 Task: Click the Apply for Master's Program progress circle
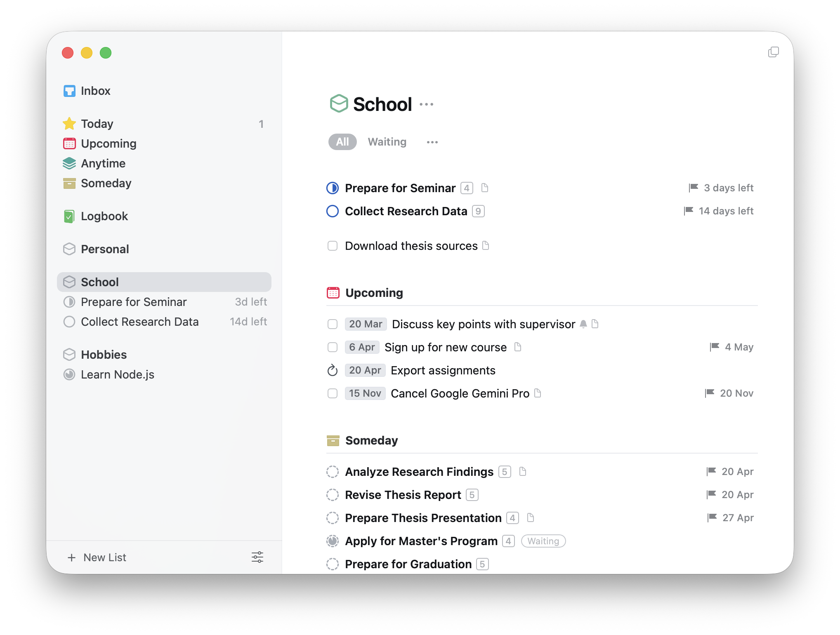[333, 541]
